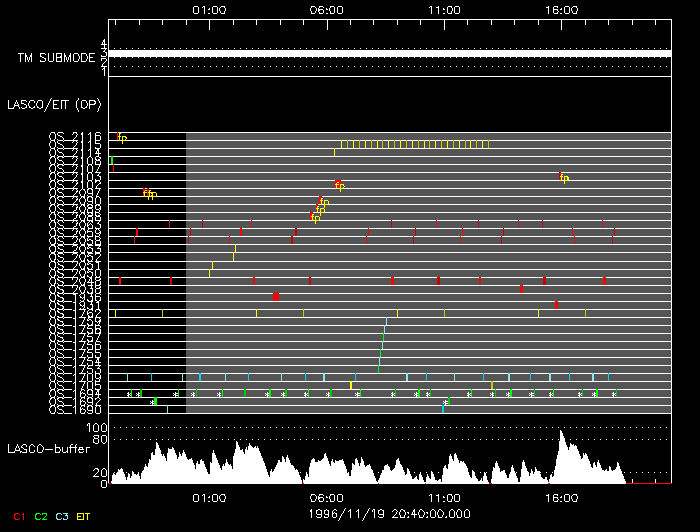This screenshot has height=532, width=700.
Task: Click the tallest LASCO-buffer peak near 16:00
Action: (x=562, y=434)
